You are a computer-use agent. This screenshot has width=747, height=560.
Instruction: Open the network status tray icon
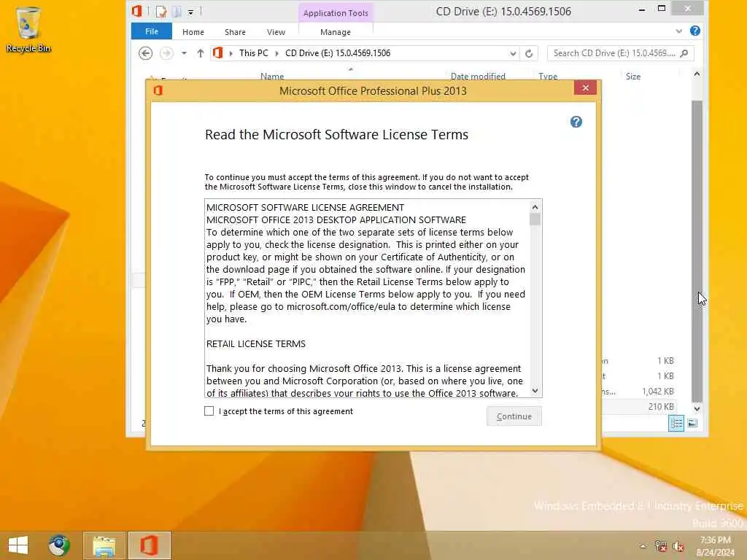click(x=660, y=546)
